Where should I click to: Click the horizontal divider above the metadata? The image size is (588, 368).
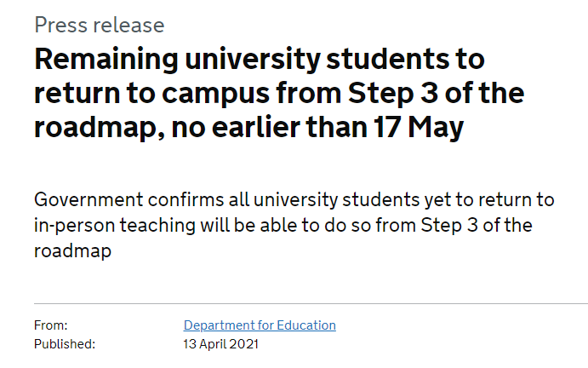[311, 303]
